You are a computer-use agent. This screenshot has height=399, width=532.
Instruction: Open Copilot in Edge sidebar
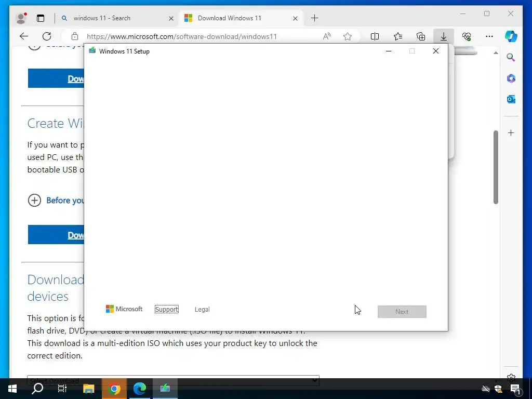click(x=511, y=36)
